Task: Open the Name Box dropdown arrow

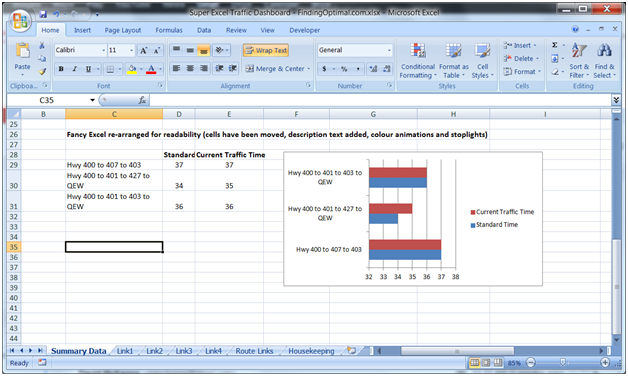Action: tap(93, 100)
